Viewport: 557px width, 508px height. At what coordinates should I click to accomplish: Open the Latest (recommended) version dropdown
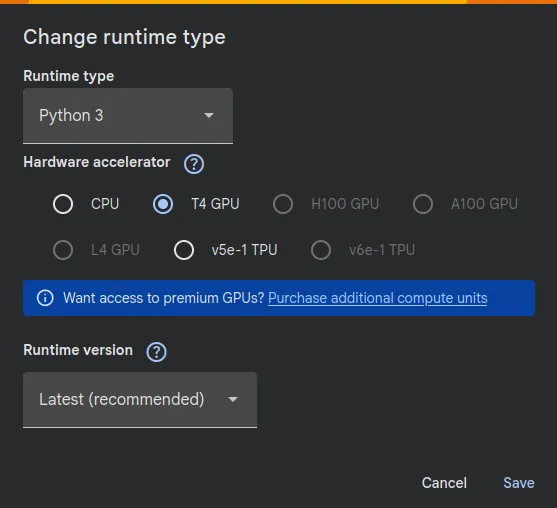140,400
